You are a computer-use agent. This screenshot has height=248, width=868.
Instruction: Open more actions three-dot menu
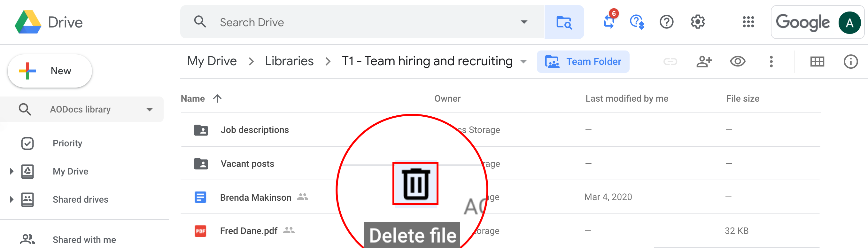(x=771, y=62)
